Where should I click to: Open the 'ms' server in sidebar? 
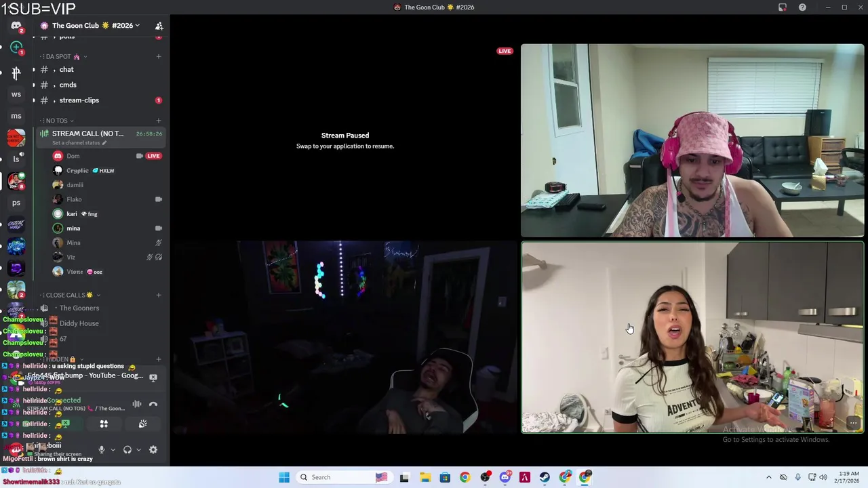16,116
